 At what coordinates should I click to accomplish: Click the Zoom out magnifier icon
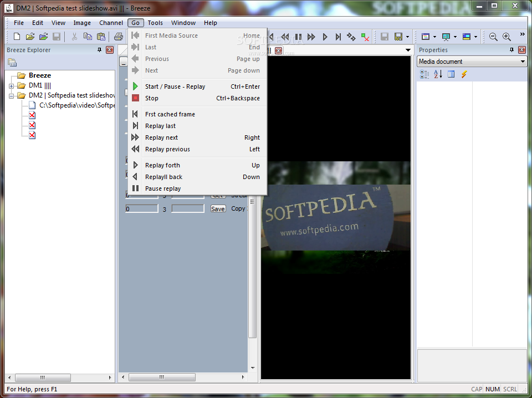tap(493, 37)
